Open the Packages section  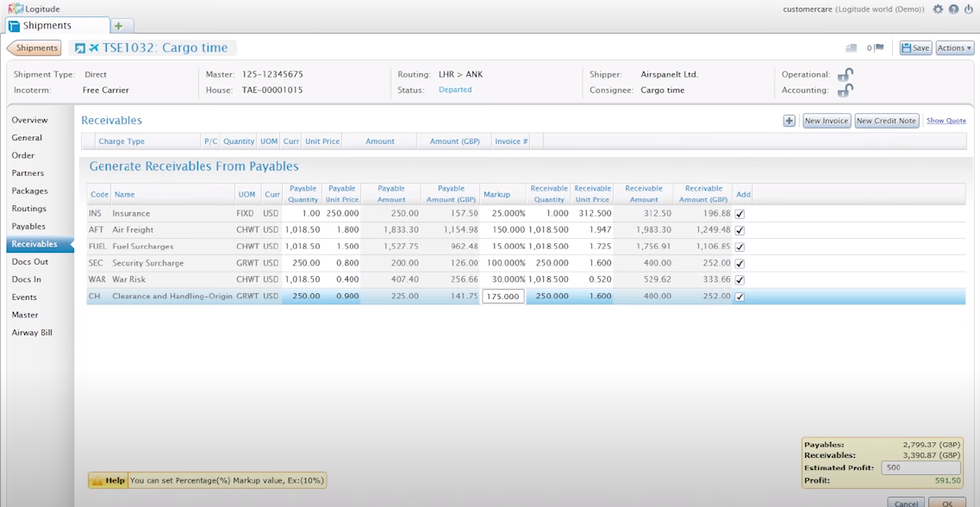pos(29,191)
